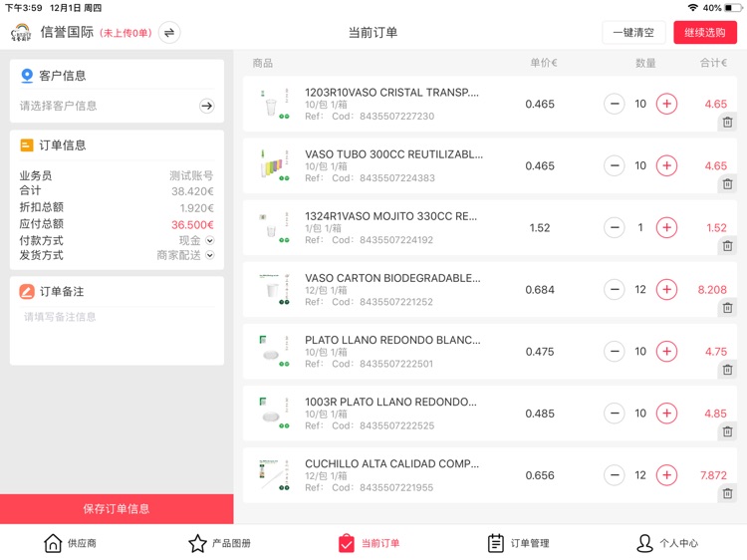
Task: Increase quantity of PLATO LLANO REDONDO BLANC
Action: click(667, 352)
